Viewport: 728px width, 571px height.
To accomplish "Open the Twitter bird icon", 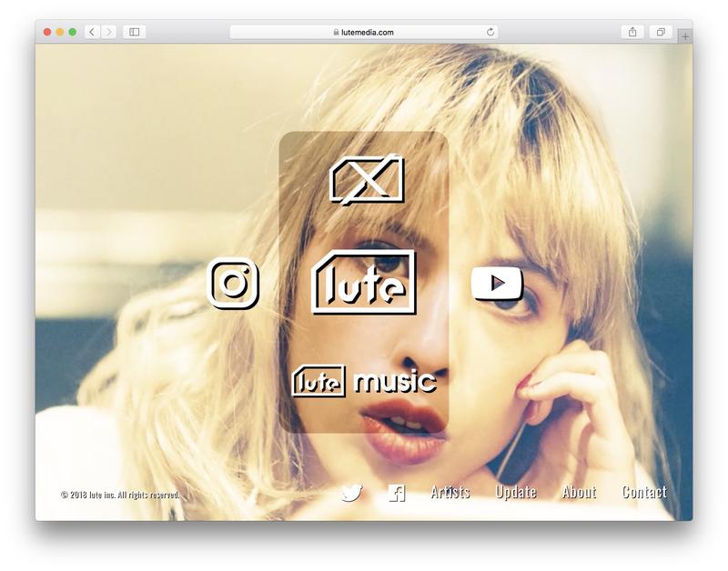I will (x=351, y=493).
